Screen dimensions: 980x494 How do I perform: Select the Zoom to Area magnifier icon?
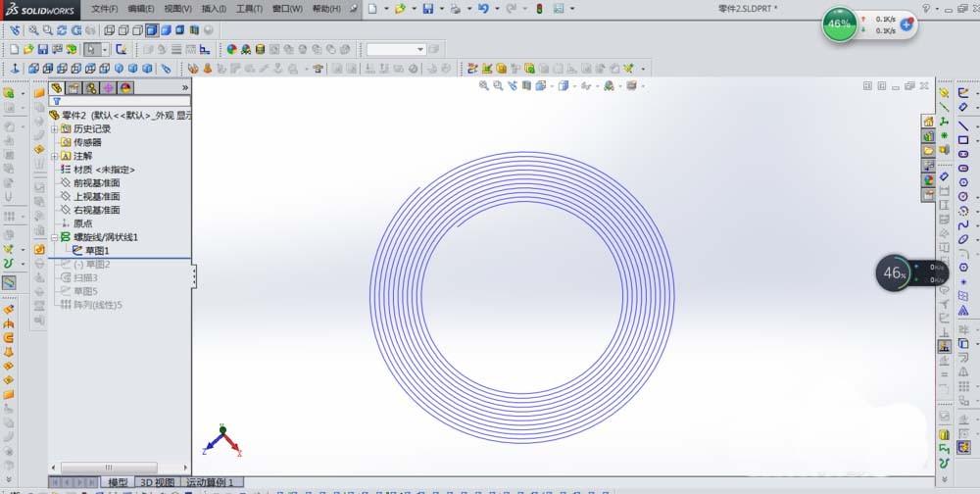pyautogui.click(x=47, y=30)
